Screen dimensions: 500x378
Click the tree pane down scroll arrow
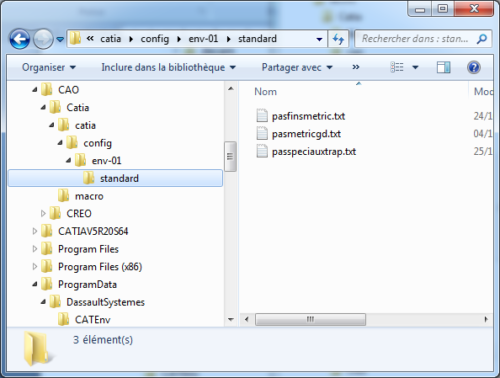pyautogui.click(x=231, y=319)
